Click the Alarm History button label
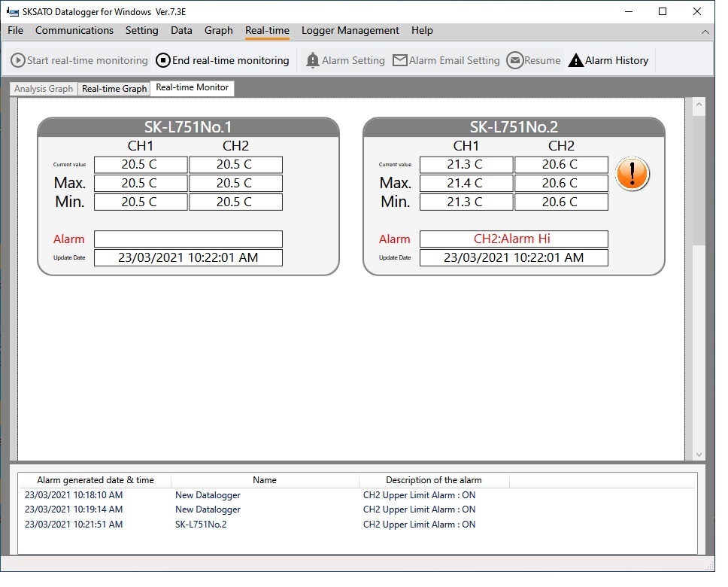The image size is (728, 587). tap(617, 60)
